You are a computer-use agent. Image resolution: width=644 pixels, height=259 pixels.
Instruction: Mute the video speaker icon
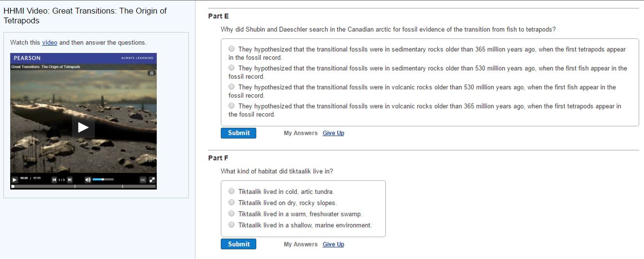tap(88, 180)
